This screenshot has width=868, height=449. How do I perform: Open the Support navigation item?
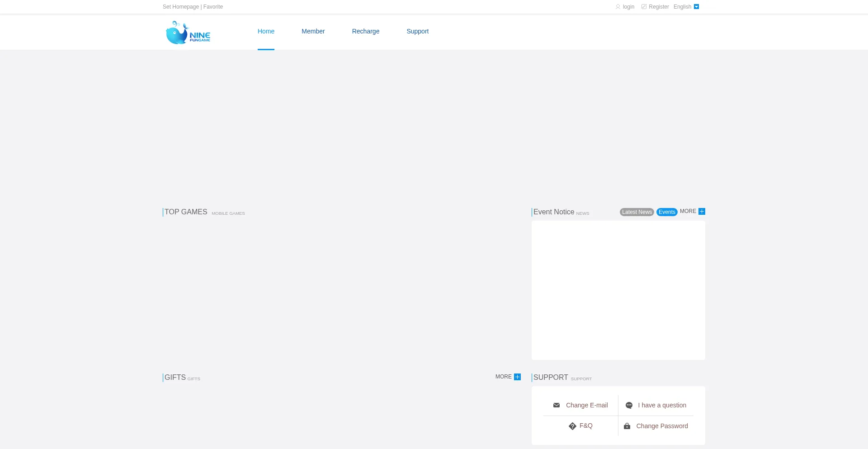pyautogui.click(x=417, y=31)
